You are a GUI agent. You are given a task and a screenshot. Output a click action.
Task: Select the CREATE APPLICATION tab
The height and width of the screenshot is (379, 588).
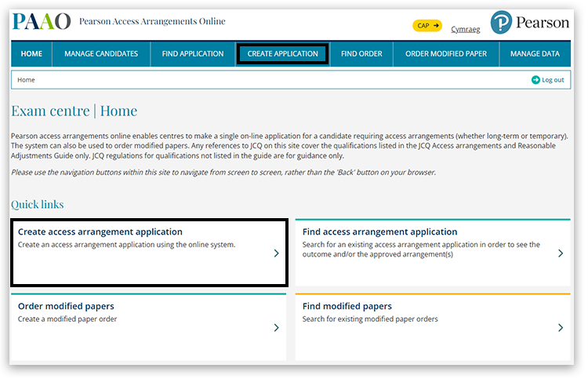click(282, 54)
